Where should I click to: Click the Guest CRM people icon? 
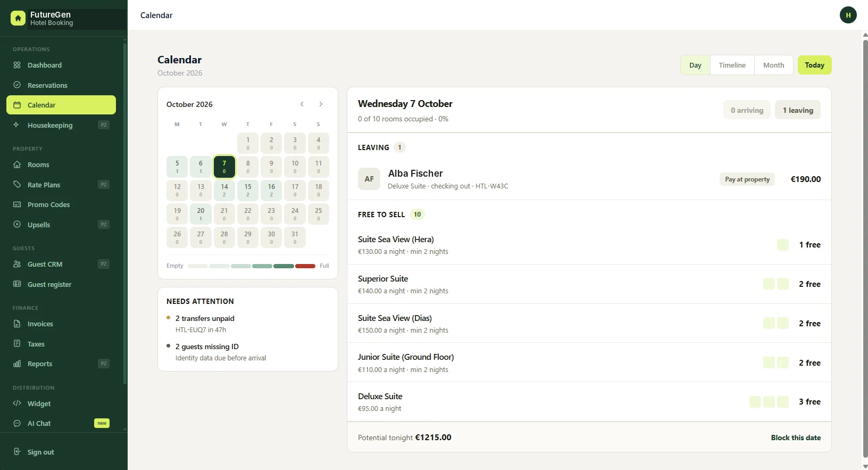coord(17,264)
